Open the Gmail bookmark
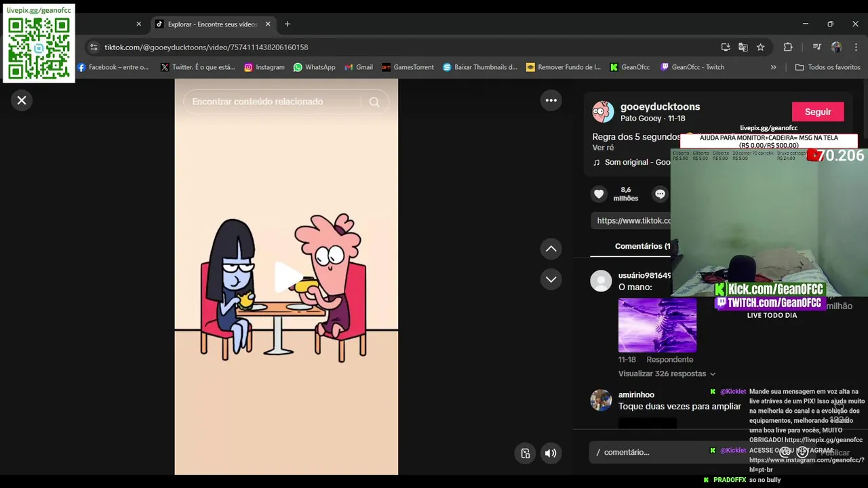868x488 pixels. click(x=359, y=67)
